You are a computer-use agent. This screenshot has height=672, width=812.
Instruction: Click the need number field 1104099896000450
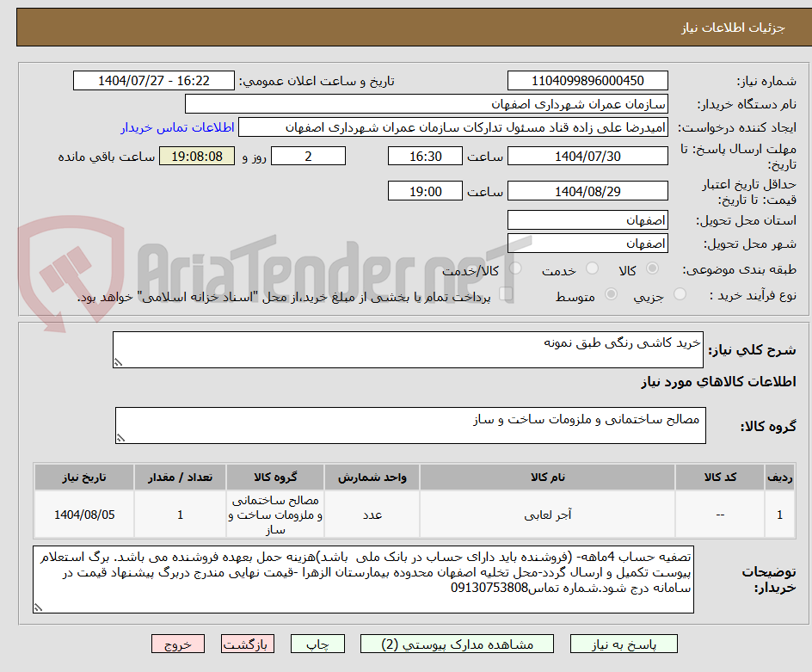point(587,79)
